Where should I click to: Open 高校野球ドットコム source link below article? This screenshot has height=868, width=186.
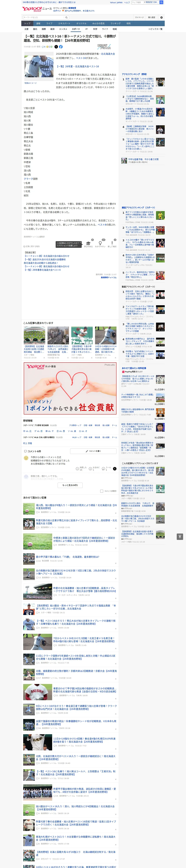pos(108,278)
